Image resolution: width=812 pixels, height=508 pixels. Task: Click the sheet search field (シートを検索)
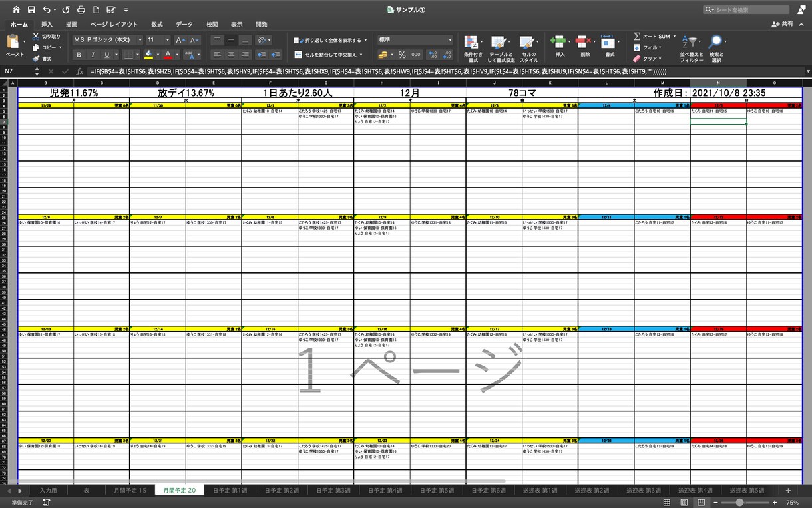(747, 10)
